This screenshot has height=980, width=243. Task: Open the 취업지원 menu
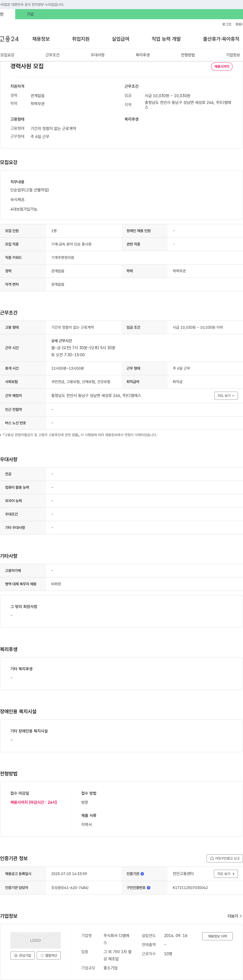tap(81, 39)
